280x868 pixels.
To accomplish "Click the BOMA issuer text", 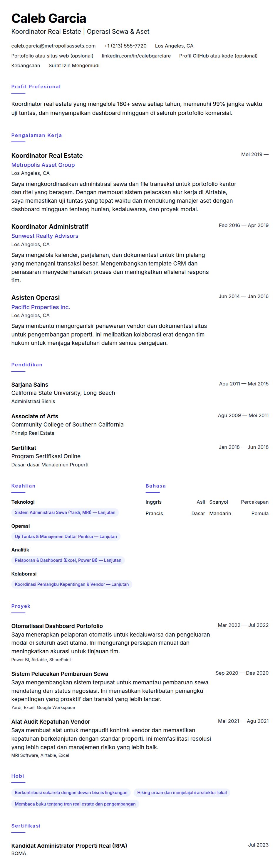I will pyautogui.click(x=19, y=854).
